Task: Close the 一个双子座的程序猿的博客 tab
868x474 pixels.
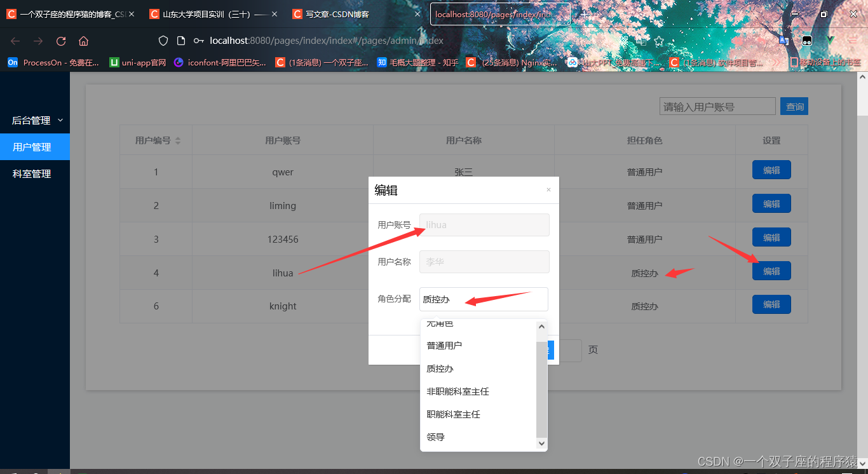Action: [x=132, y=14]
